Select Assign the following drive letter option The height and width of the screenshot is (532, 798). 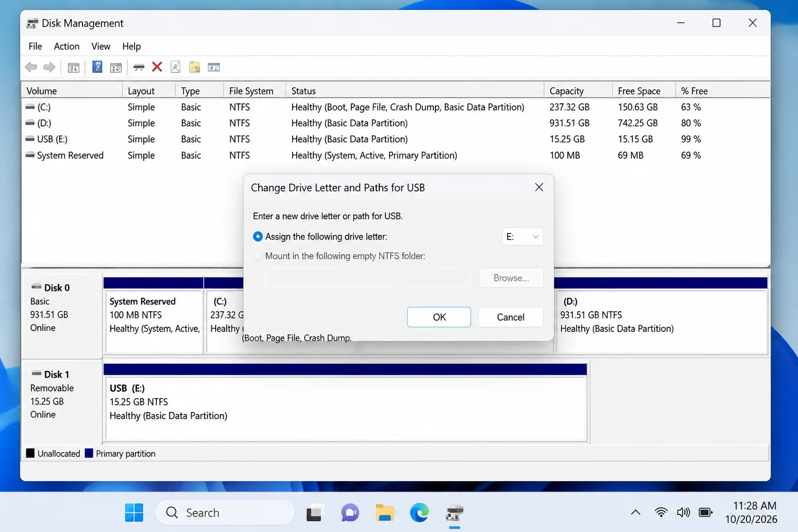[258, 236]
